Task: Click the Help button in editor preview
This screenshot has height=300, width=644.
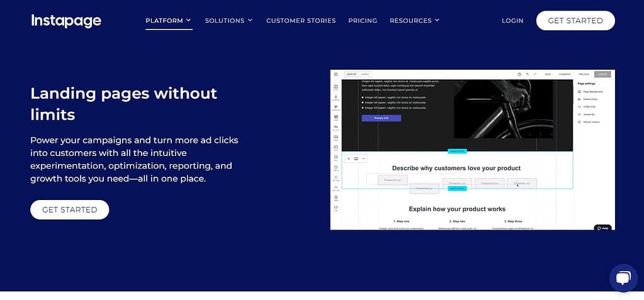Action: 602,228
